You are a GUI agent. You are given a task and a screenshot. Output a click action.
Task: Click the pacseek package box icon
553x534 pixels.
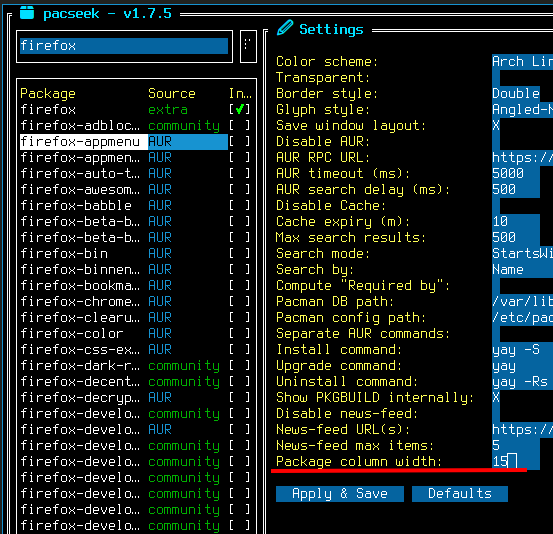27,13
